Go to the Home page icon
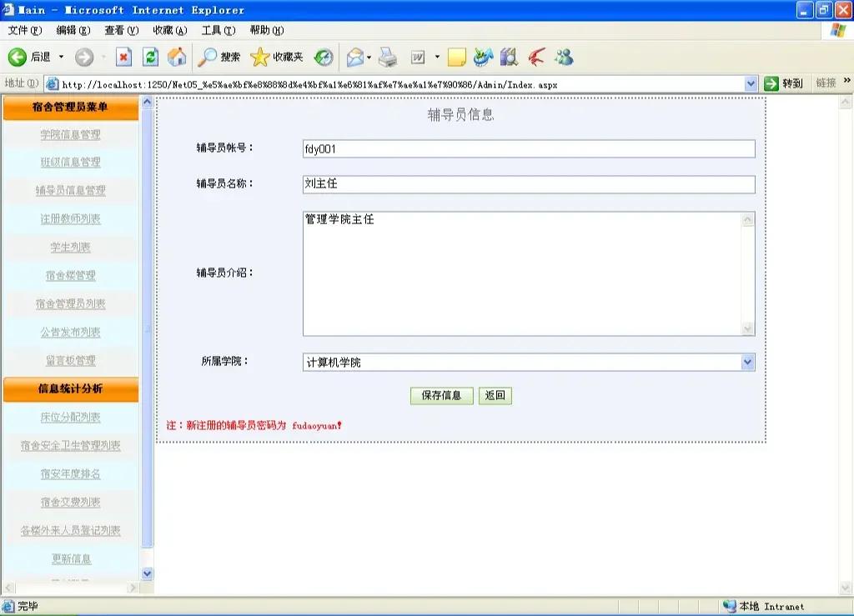 click(x=177, y=58)
